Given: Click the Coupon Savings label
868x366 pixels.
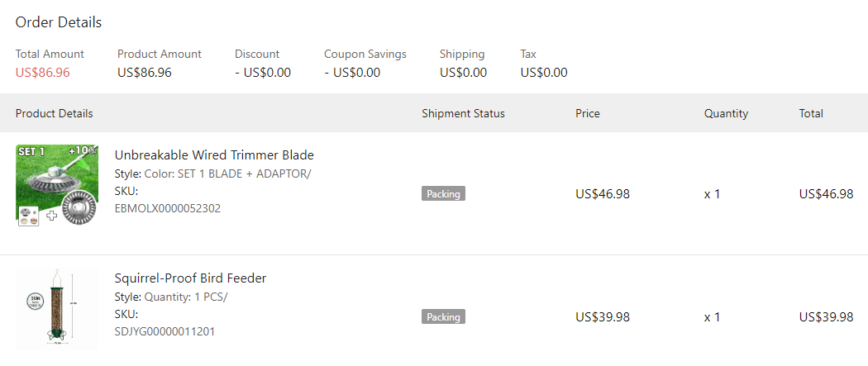Looking at the screenshot, I should [365, 54].
